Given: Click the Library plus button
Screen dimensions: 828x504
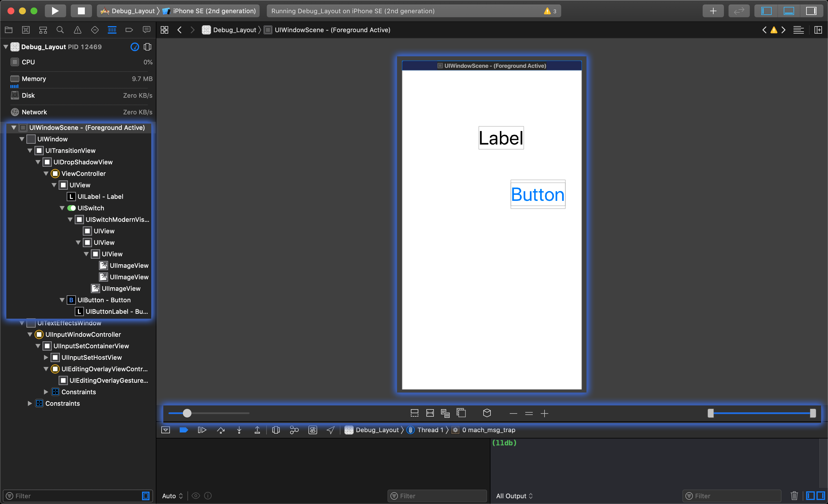Looking at the screenshot, I should (713, 11).
